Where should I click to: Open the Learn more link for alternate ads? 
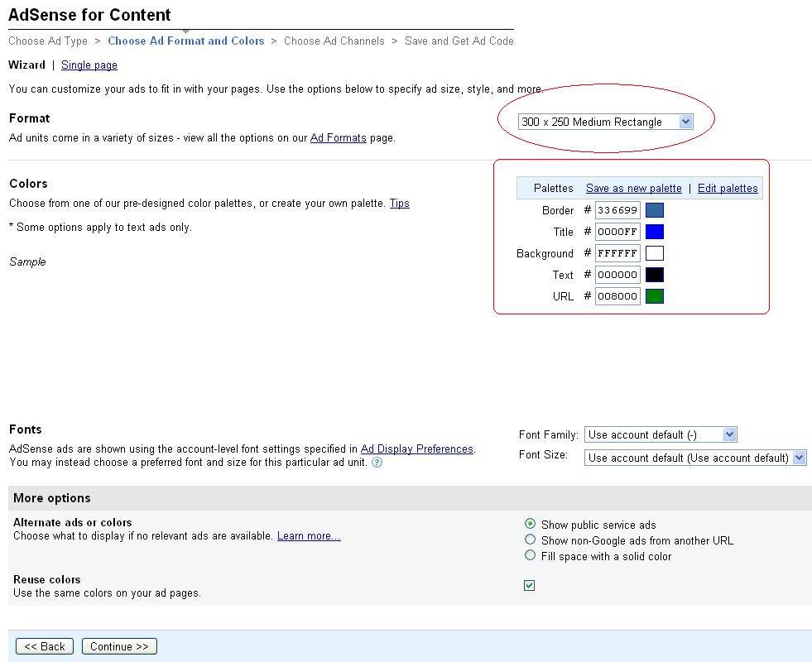309,535
